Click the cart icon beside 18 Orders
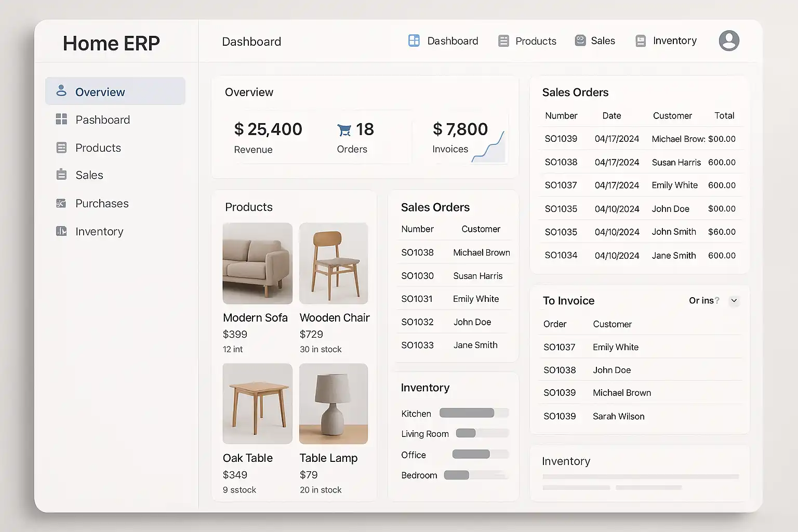The image size is (798, 532). coord(344,129)
